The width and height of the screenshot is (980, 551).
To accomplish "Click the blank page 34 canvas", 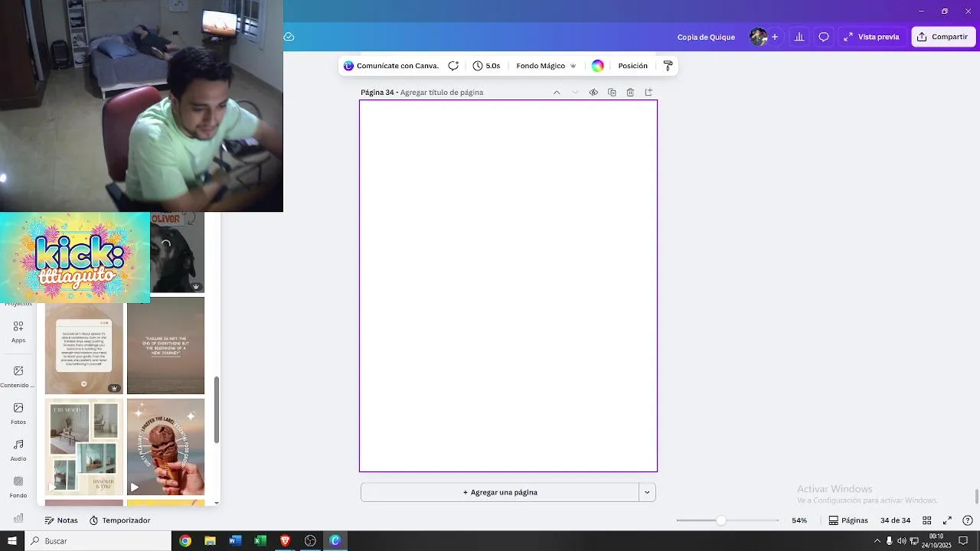I will [508, 286].
